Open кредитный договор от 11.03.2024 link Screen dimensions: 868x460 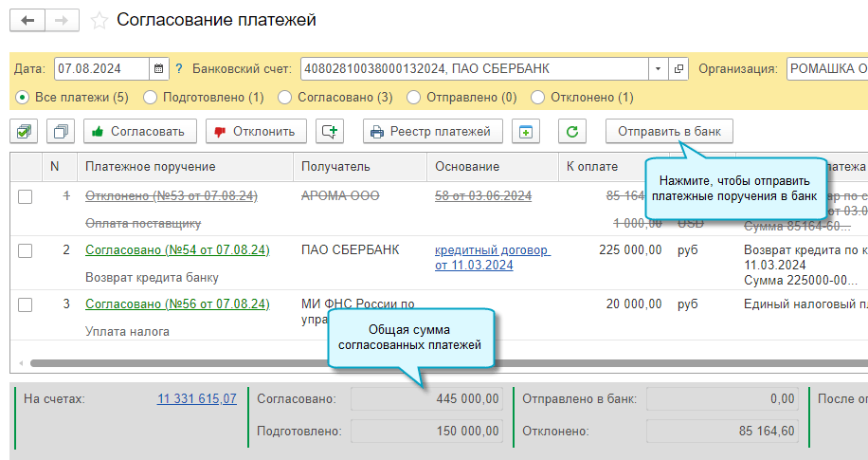pyautogui.click(x=492, y=258)
